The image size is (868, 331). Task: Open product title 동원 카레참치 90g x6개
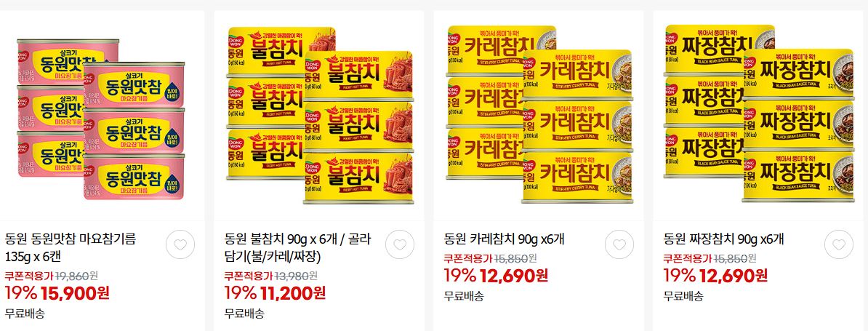click(504, 239)
